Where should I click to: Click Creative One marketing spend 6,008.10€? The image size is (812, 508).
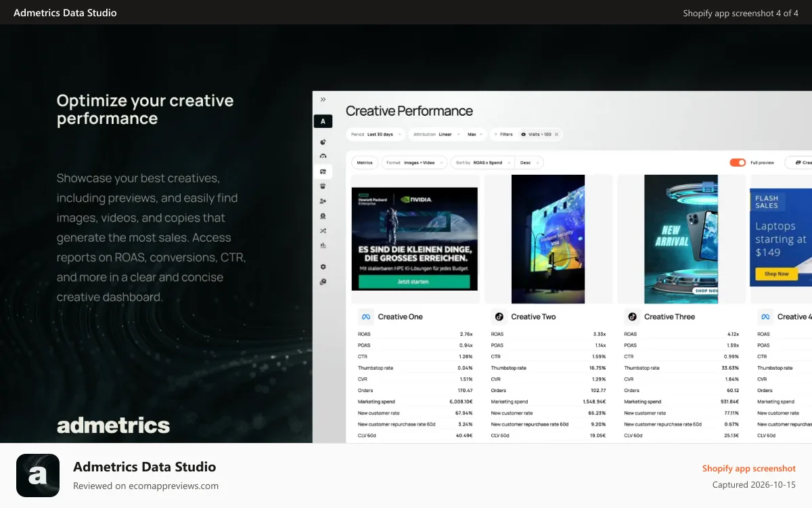coord(460,402)
